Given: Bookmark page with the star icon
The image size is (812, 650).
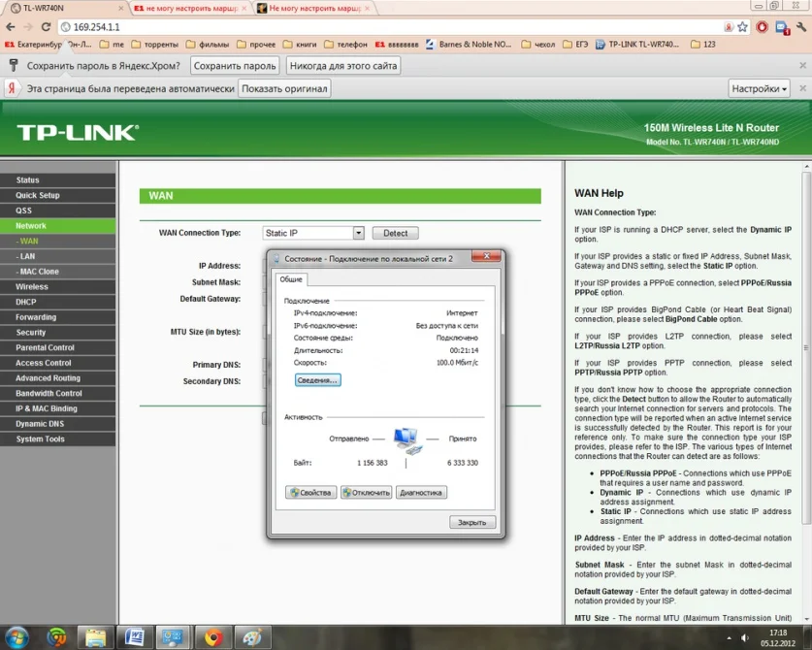Looking at the screenshot, I should coord(742,27).
